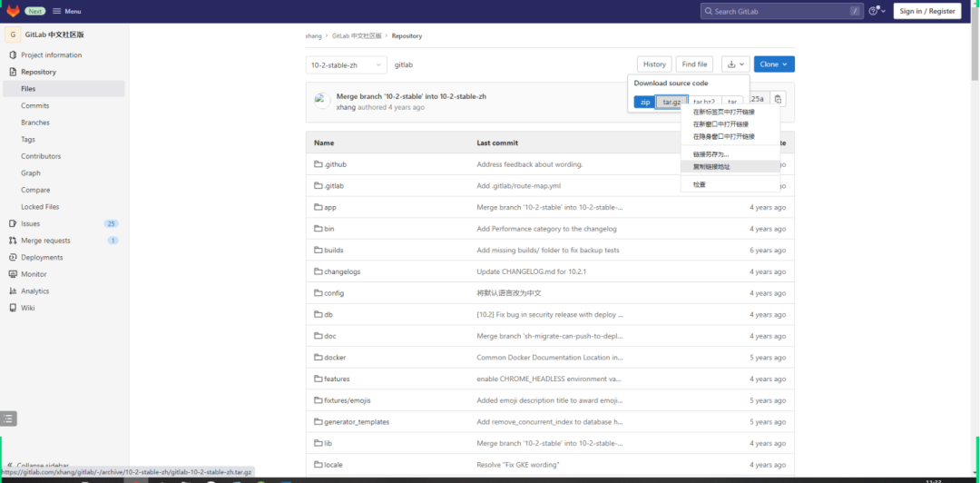The width and height of the screenshot is (980, 483).
Task: Click the xhang author link in commit box
Action: pyautogui.click(x=346, y=108)
